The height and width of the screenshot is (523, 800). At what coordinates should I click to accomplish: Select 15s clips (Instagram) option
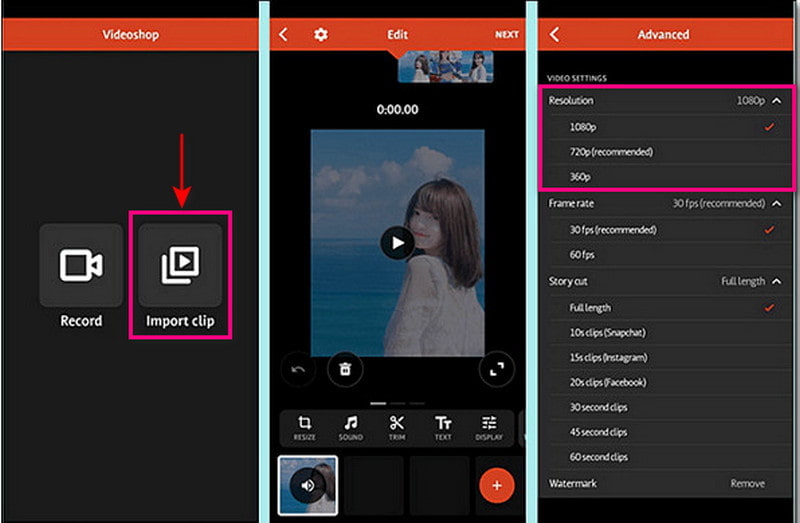click(x=608, y=357)
